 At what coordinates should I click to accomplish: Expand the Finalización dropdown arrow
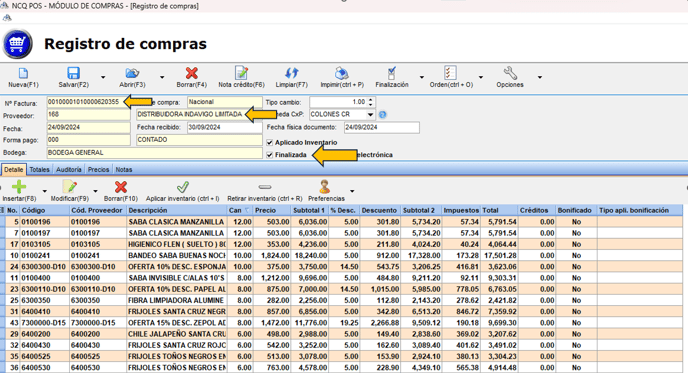coord(422,77)
